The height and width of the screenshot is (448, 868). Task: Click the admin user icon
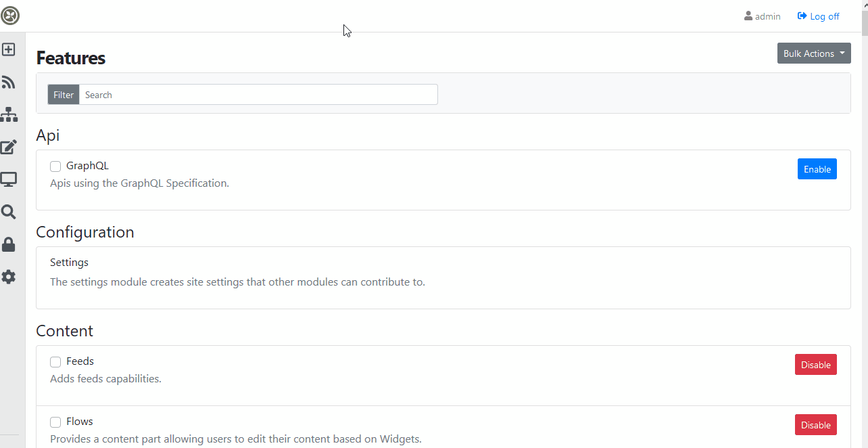pyautogui.click(x=748, y=16)
